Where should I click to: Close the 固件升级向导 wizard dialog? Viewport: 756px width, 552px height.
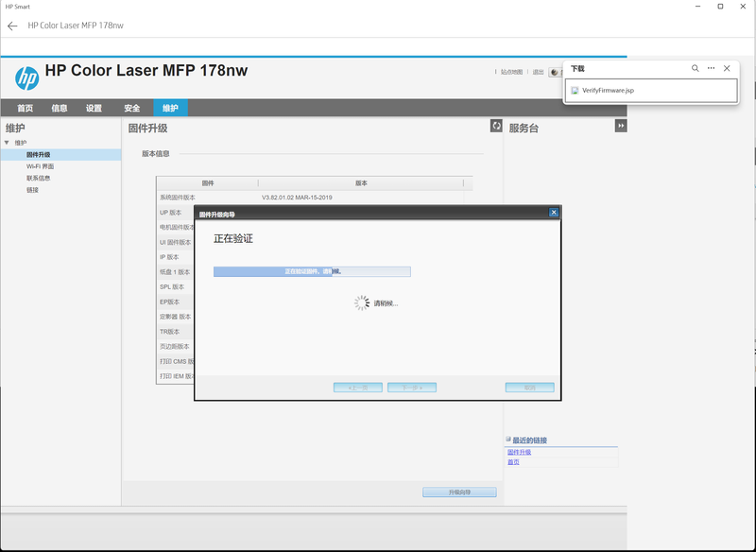554,212
